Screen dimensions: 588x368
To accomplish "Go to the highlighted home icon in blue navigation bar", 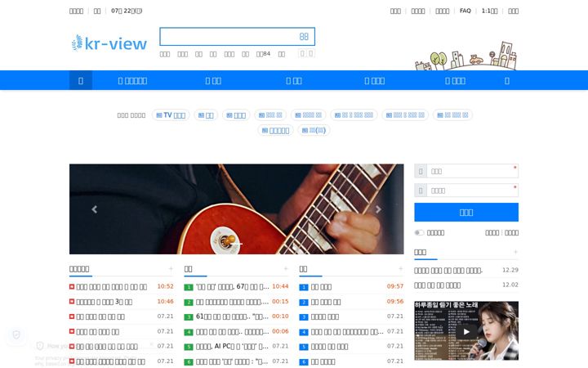I will [x=81, y=81].
